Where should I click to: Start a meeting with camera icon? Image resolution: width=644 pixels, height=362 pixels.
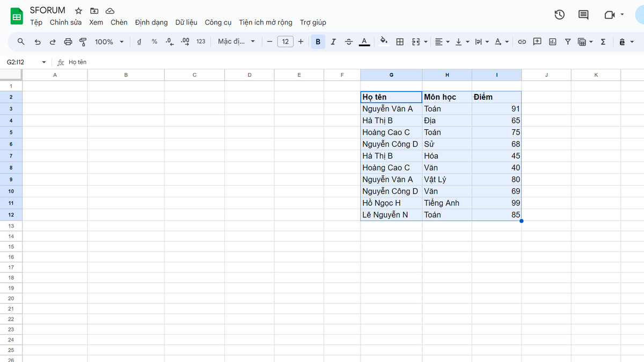610,14
